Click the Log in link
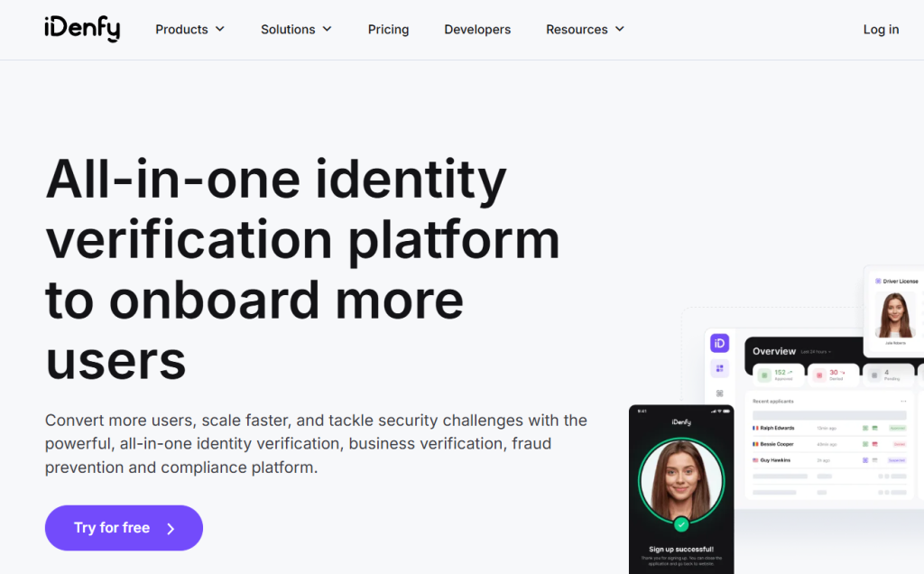Viewport: 924px width, 574px height. click(x=881, y=30)
